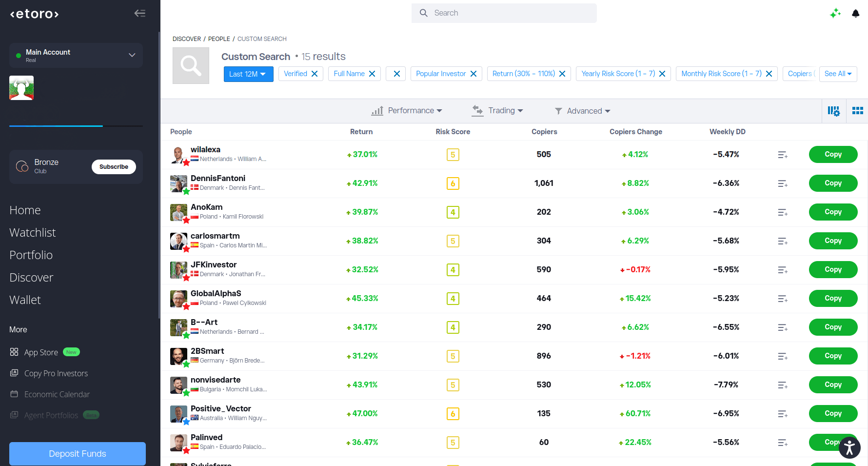This screenshot has height=466, width=868.
Task: Remove the Verified filter
Action: coord(315,74)
